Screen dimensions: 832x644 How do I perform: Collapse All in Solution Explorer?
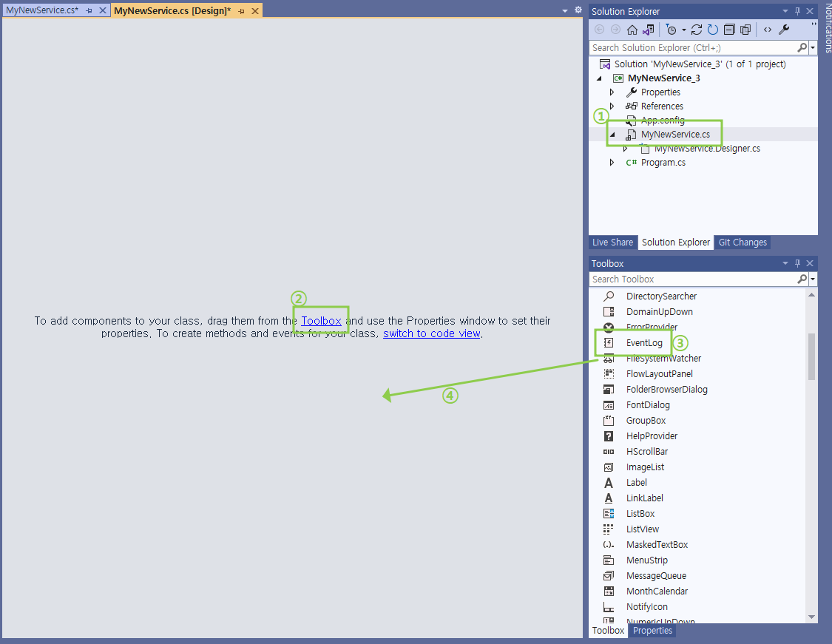[730, 30]
